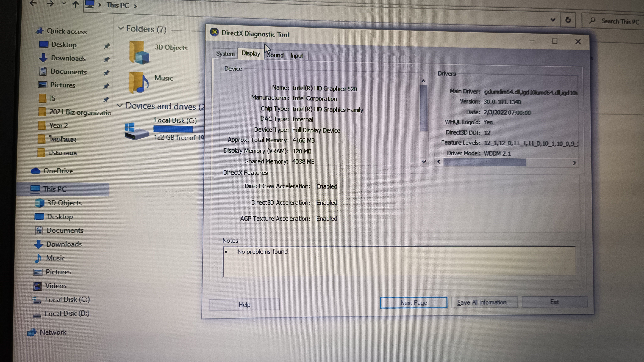Open Local Disk (D:) in navigation pane
This screenshot has height=362, width=644.
67,314
